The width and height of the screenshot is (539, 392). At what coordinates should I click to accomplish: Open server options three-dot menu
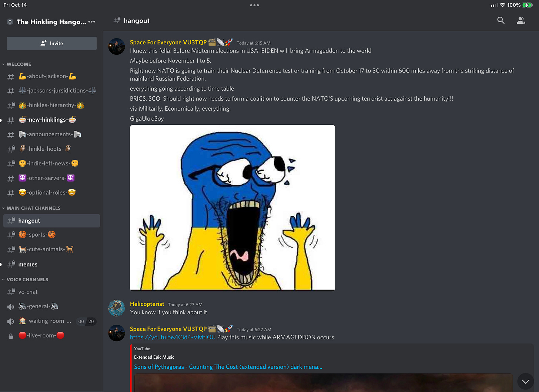[92, 22]
